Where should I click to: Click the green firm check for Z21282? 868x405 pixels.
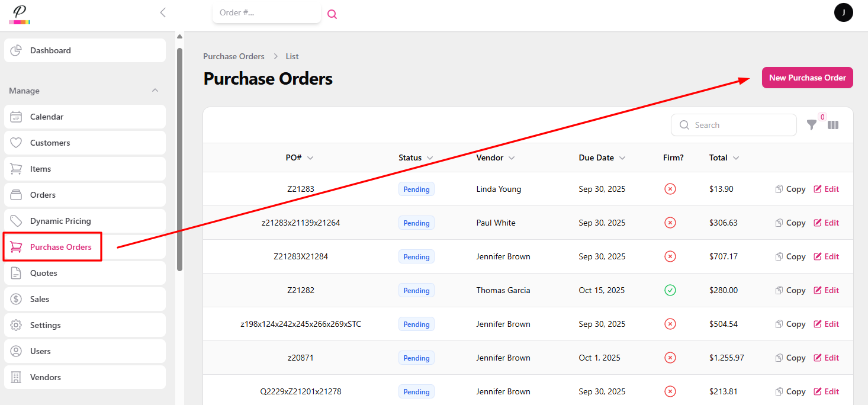(670, 290)
